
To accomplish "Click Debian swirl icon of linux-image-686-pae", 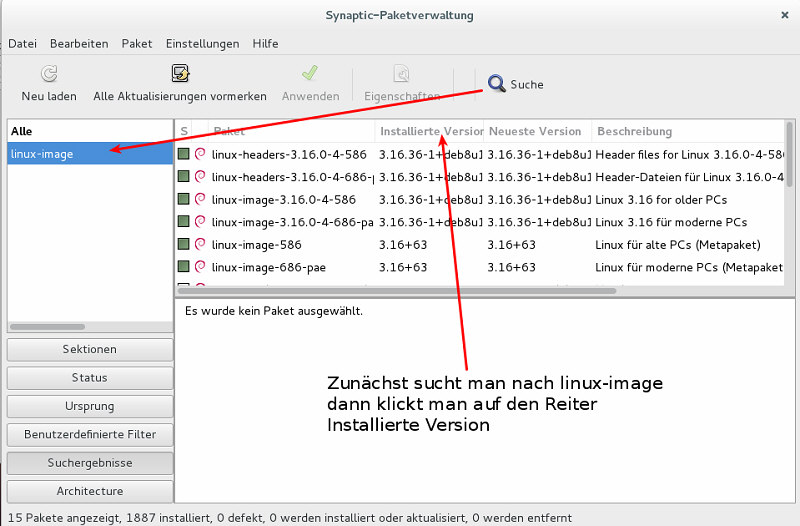I will (200, 267).
